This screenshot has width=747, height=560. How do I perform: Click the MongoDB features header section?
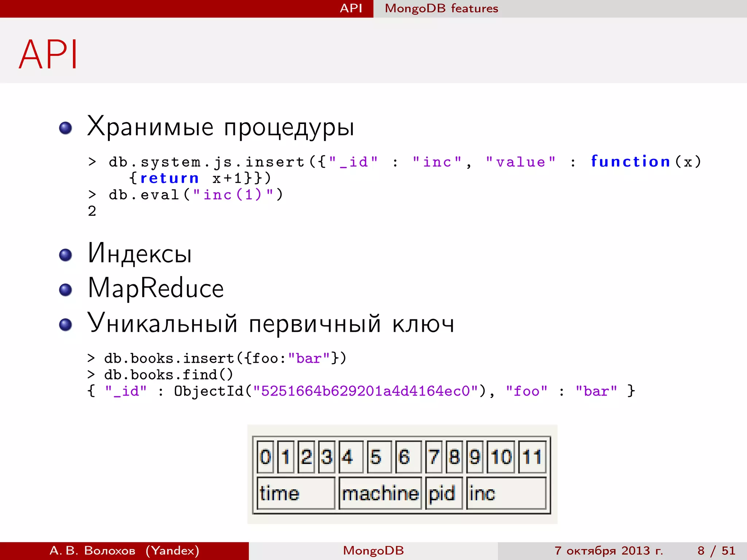441,8
